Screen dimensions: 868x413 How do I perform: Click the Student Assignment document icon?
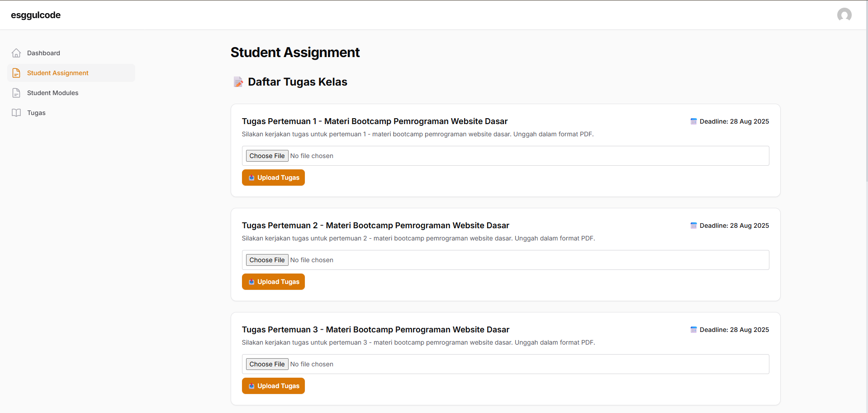[x=16, y=73]
